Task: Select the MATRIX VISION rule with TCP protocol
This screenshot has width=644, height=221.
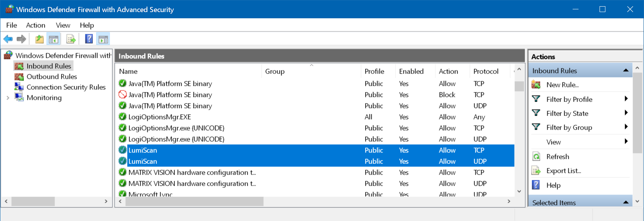Action: click(315, 172)
